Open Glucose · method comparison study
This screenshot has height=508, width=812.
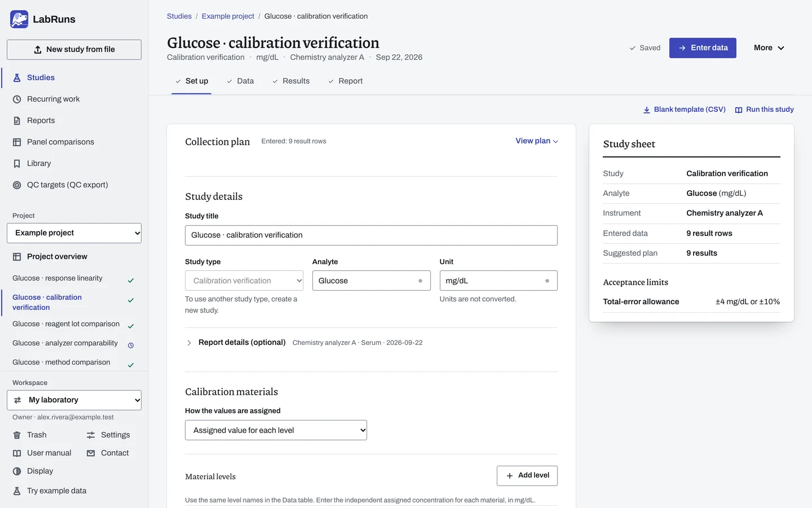click(61, 362)
